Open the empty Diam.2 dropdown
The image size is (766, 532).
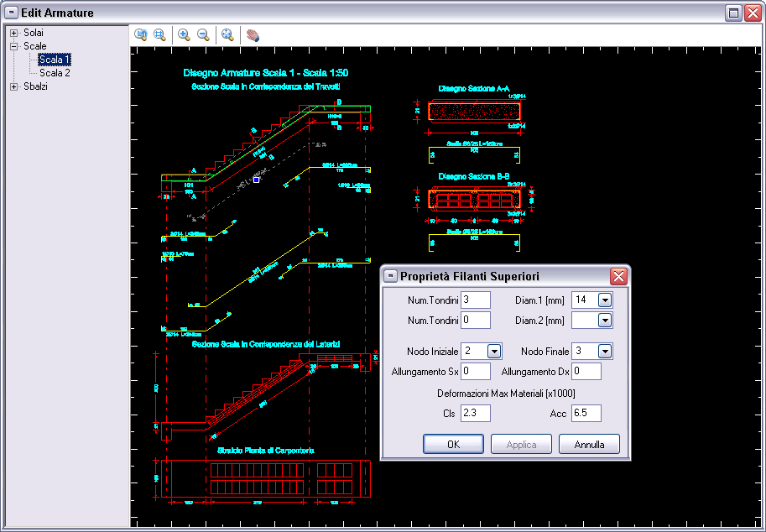(604, 320)
